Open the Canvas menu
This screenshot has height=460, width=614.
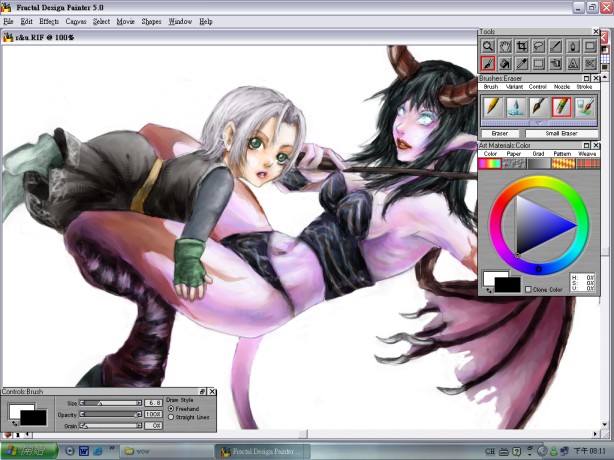coord(76,22)
